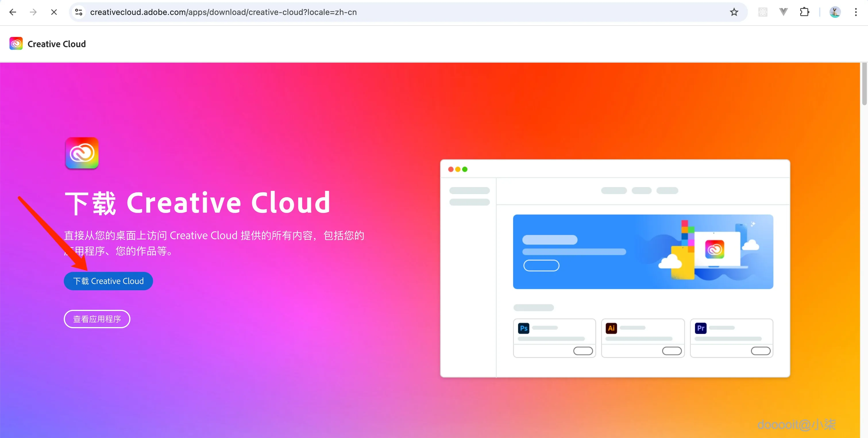Image resolution: width=868 pixels, height=438 pixels.
Task: Click Premiere Pr icon in preview
Action: 701,328
